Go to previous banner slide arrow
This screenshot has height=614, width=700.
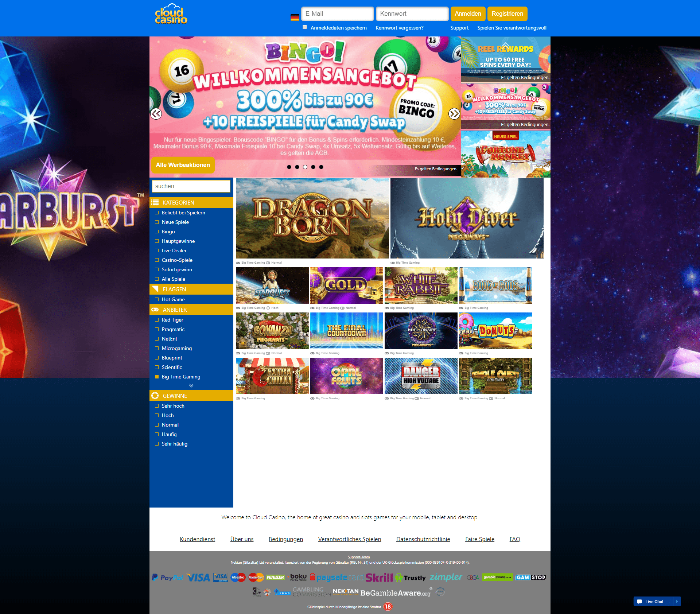(156, 114)
